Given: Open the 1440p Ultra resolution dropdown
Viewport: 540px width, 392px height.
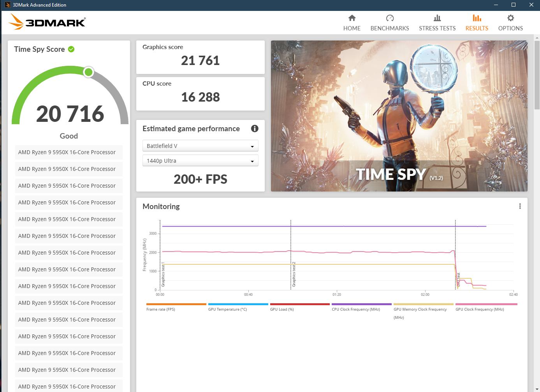Looking at the screenshot, I should point(200,160).
